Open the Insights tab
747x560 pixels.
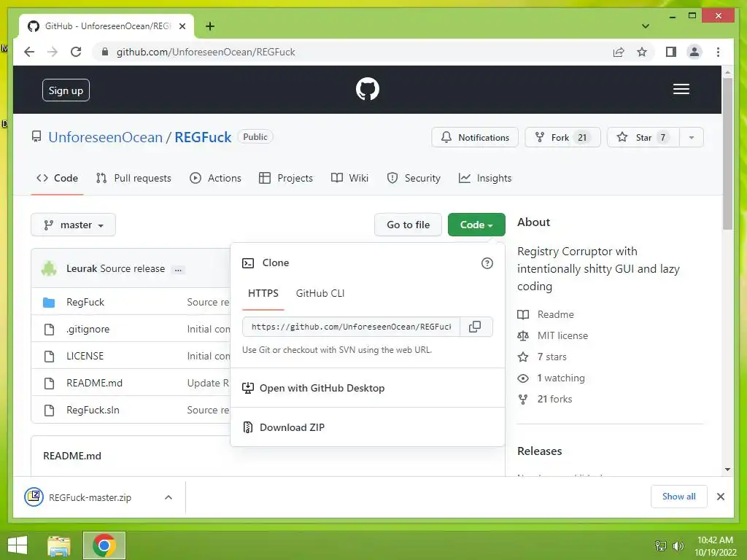coord(485,178)
